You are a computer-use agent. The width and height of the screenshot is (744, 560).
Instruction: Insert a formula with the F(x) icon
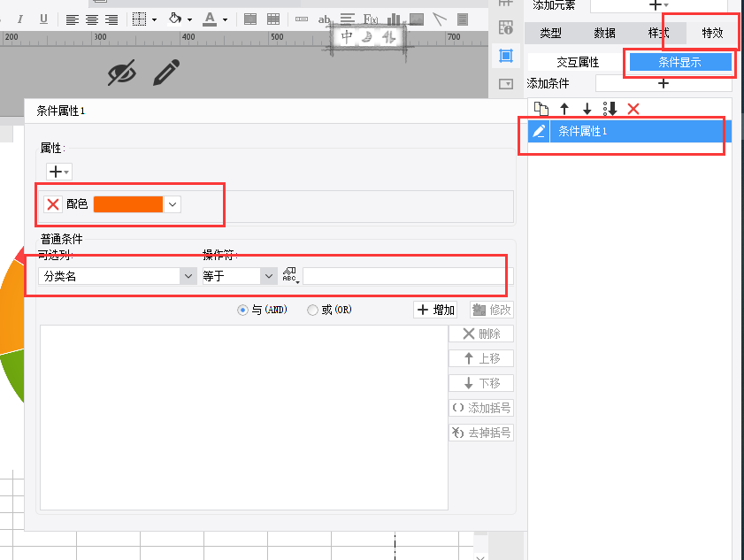[371, 19]
